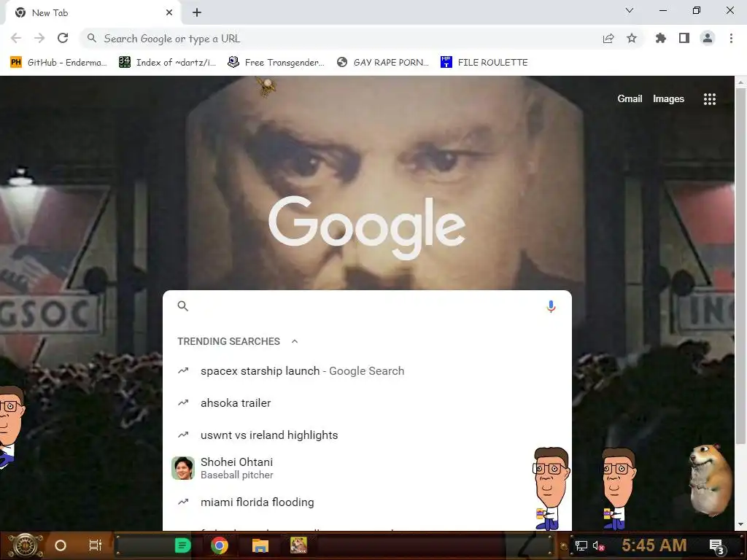Open the notification center with 3 alerts
Image resolution: width=747 pixels, height=560 pixels.
point(717,546)
